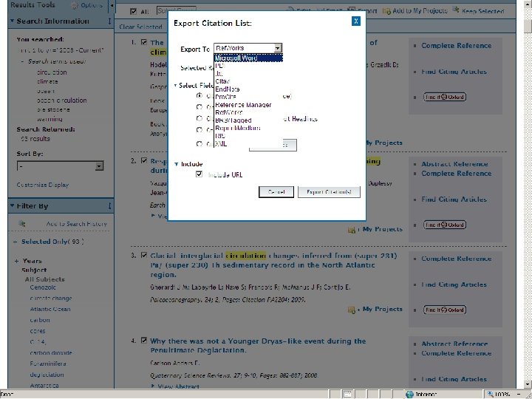This screenshot has width=532, height=399.
Task: Click reorder handle on Filter By panel
Action: click(109, 206)
